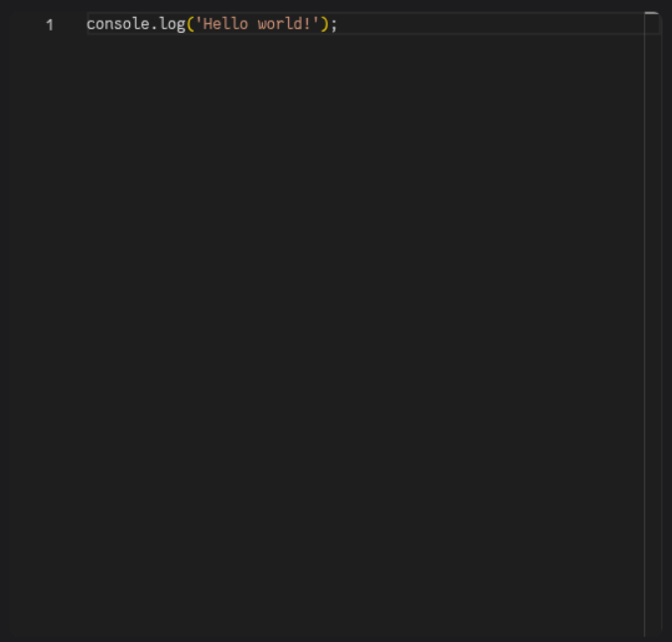The image size is (672, 642).
Task: Click the word 'Hello' in the string
Action: (226, 24)
